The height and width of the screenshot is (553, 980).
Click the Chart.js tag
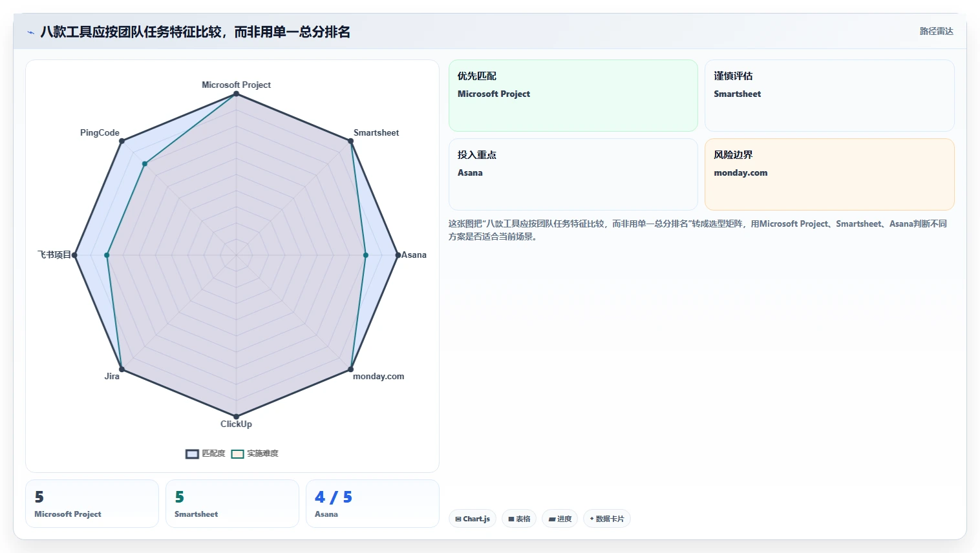click(x=473, y=519)
